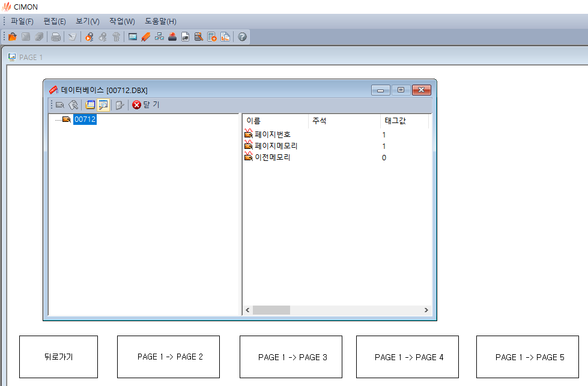Click the report chart icon in toolbar
This screenshot has height=386, width=588.
225,37
